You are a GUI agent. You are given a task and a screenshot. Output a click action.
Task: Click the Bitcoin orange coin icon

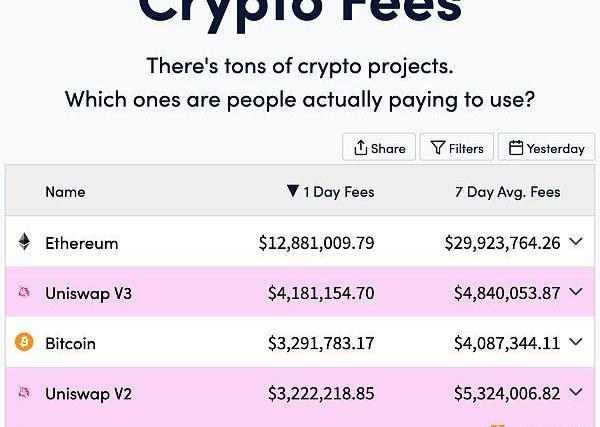[24, 342]
